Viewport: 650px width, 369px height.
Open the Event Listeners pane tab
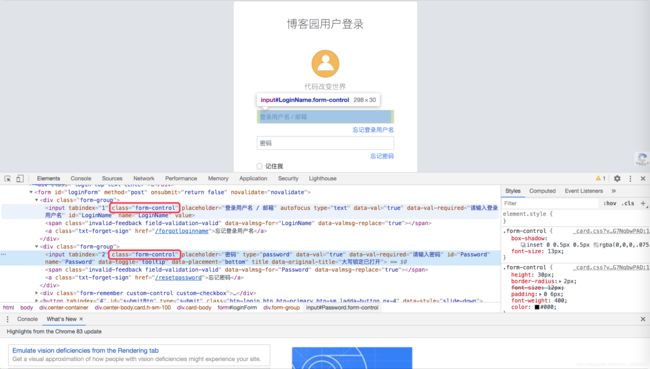click(584, 191)
